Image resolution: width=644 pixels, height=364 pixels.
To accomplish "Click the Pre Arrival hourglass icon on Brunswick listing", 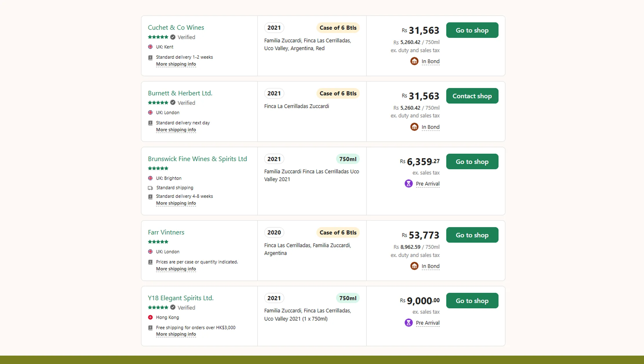I will tap(408, 183).
